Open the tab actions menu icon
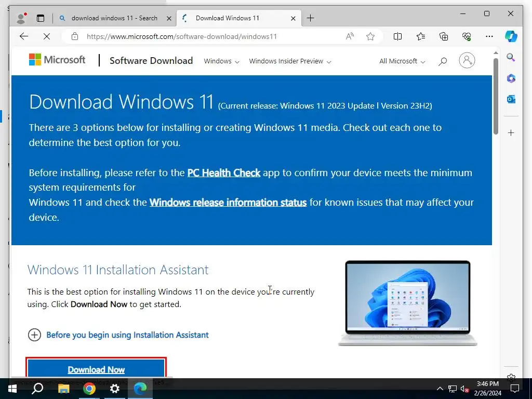Viewport: 532px width, 399px height. (41, 18)
